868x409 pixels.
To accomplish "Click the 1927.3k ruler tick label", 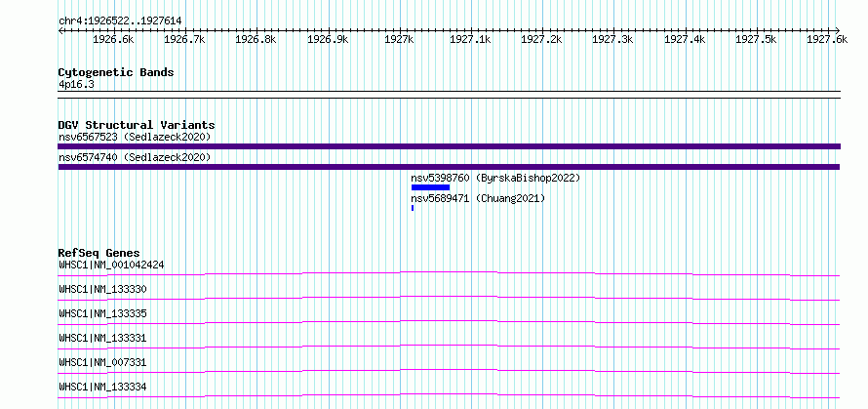I will pyautogui.click(x=612, y=39).
